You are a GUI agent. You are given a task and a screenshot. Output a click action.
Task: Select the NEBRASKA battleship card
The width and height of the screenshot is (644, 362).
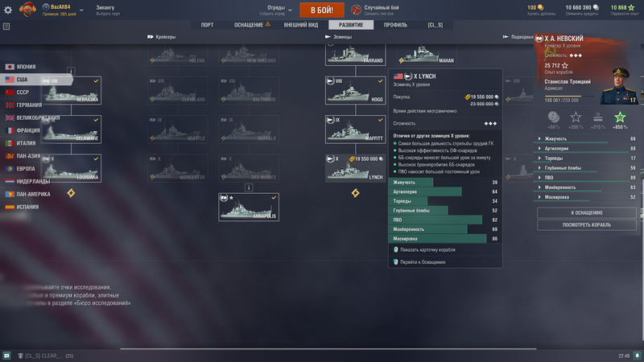pyautogui.click(x=72, y=90)
